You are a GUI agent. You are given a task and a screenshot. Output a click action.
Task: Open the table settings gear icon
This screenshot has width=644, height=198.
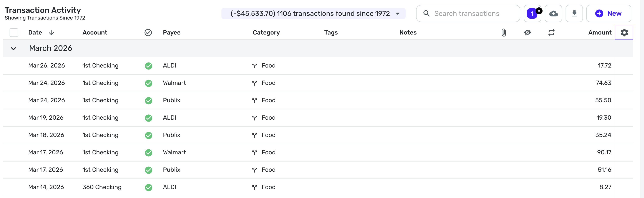coord(624,33)
